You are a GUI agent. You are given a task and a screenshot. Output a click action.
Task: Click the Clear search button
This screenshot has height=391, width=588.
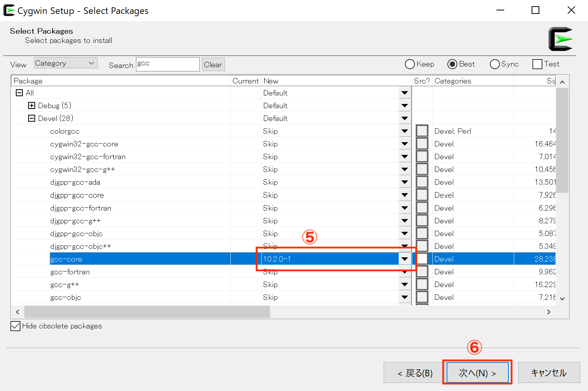(213, 65)
